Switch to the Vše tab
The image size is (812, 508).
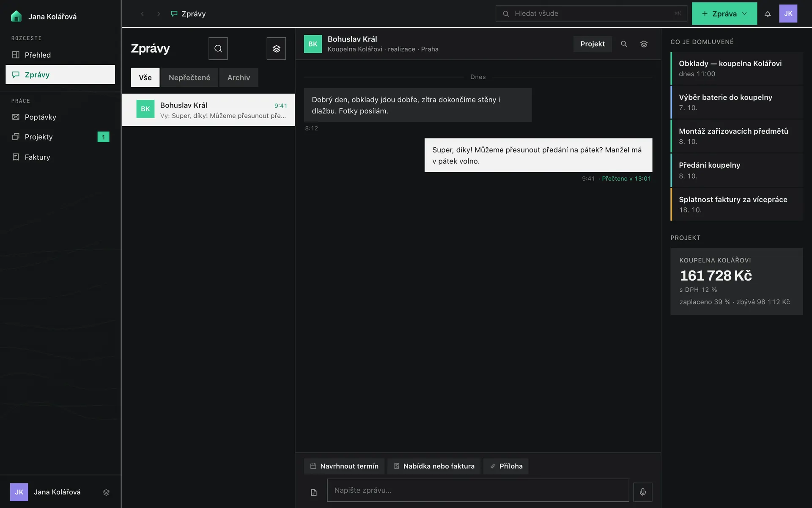(x=145, y=77)
